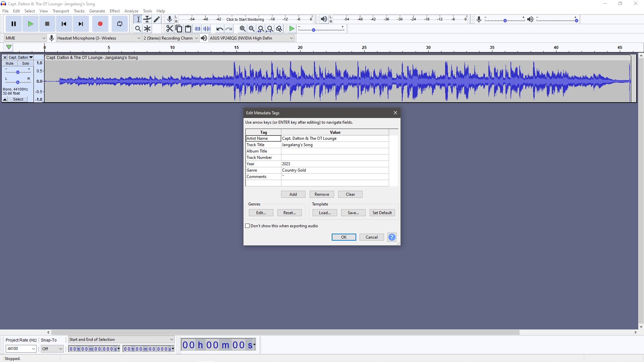Screen dimensions: 644x362
Task: Click the Record button
Action: pos(100,24)
